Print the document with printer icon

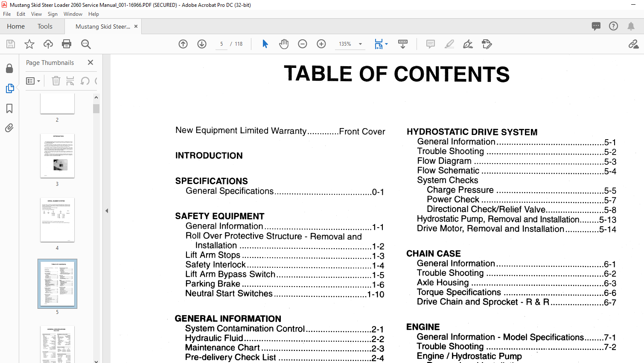coord(67,44)
